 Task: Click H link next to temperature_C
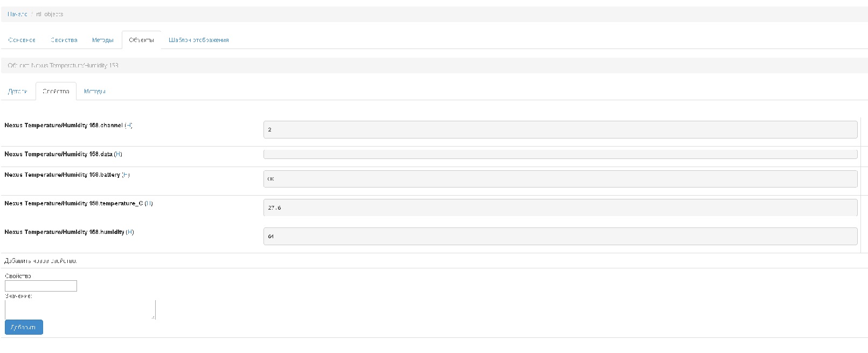(149, 203)
